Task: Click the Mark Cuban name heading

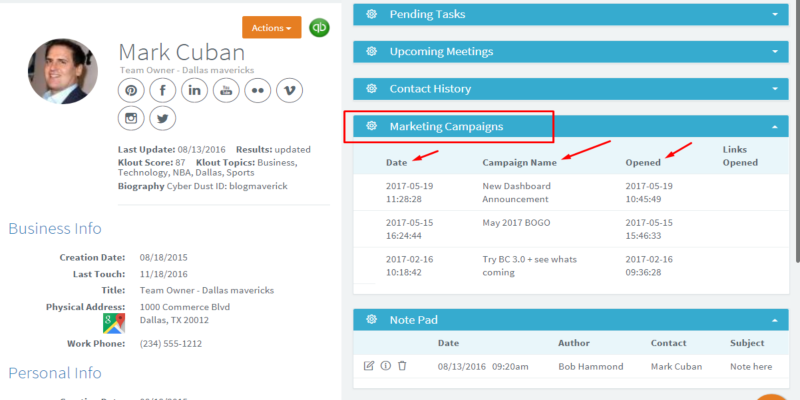Action: pyautogui.click(x=182, y=52)
